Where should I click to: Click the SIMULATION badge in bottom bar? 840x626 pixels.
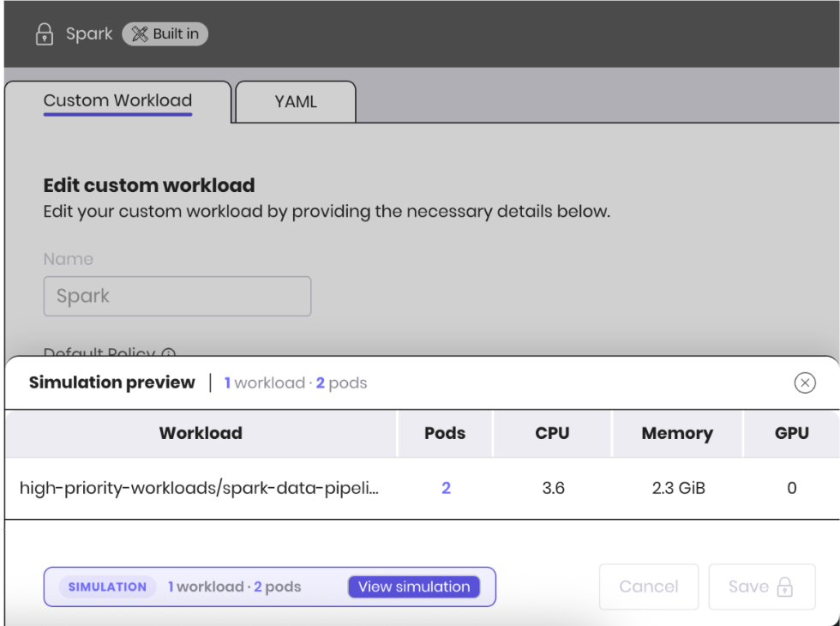click(107, 587)
